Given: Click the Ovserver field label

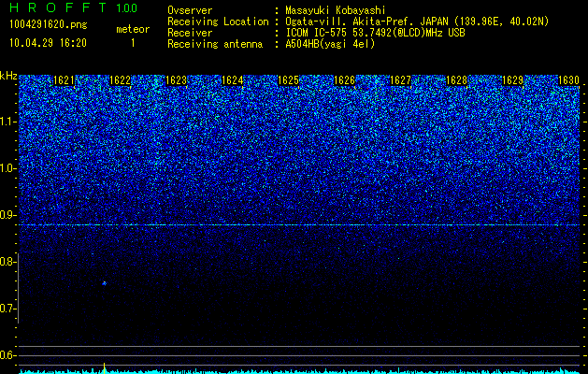Looking at the screenshot, I should point(190,10).
